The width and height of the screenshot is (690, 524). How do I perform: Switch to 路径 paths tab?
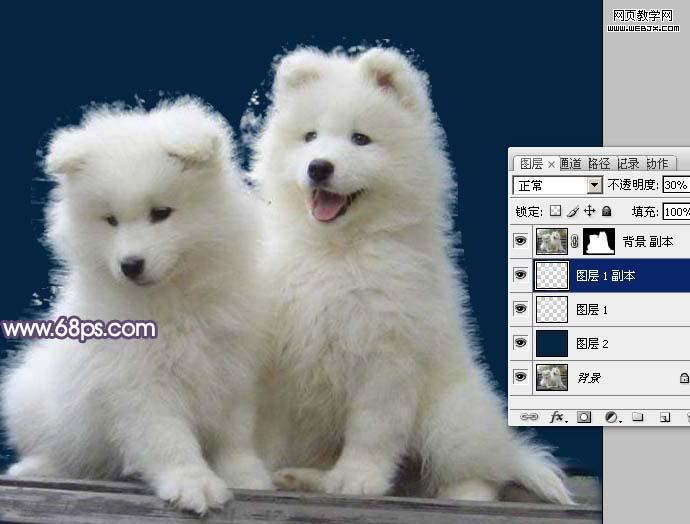point(599,164)
